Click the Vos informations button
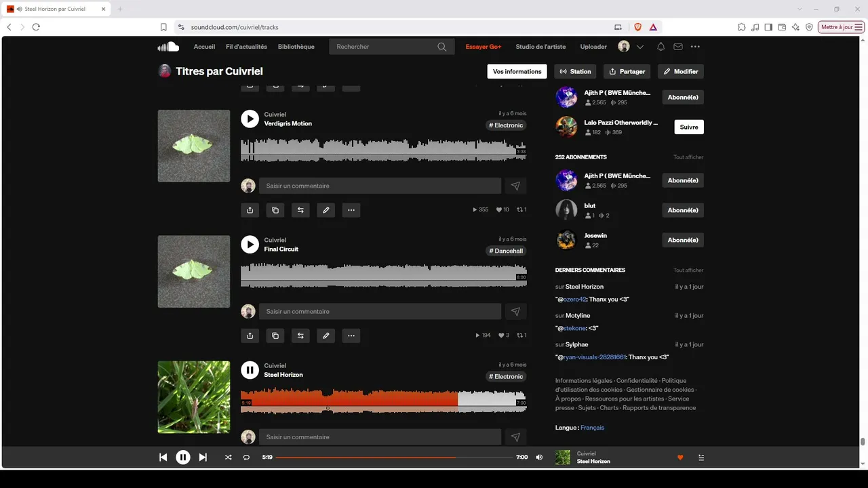Screen dimensions: 868x488 click(517, 71)
